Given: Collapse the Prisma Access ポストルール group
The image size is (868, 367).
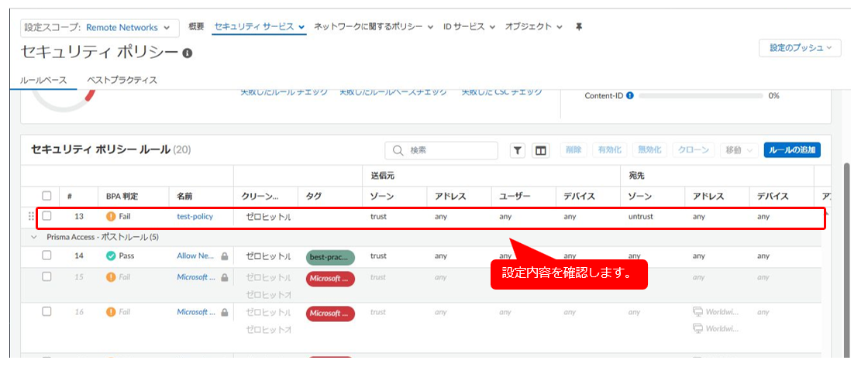Looking at the screenshot, I should 34,237.
